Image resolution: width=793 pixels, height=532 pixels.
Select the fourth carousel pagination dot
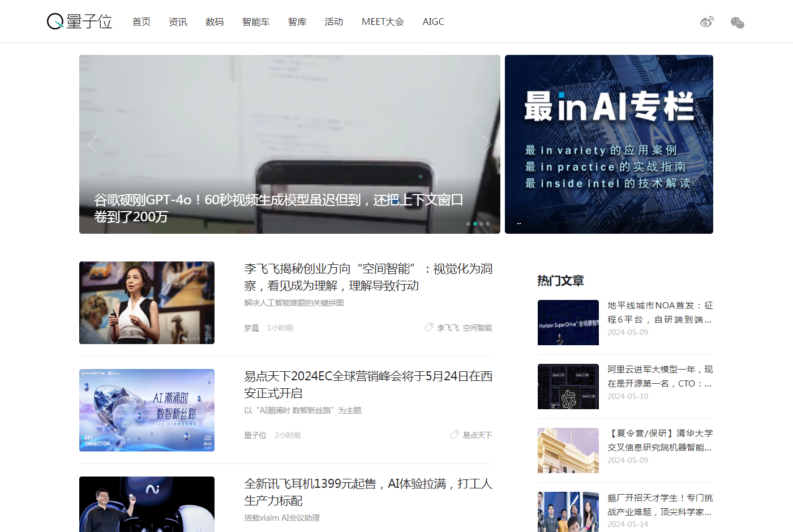click(487, 224)
